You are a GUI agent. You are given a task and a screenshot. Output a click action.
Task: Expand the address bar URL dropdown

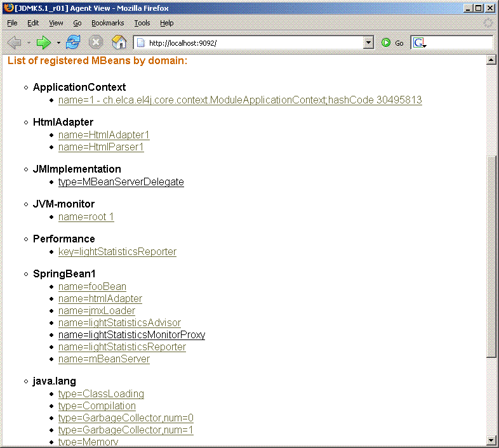tap(368, 43)
